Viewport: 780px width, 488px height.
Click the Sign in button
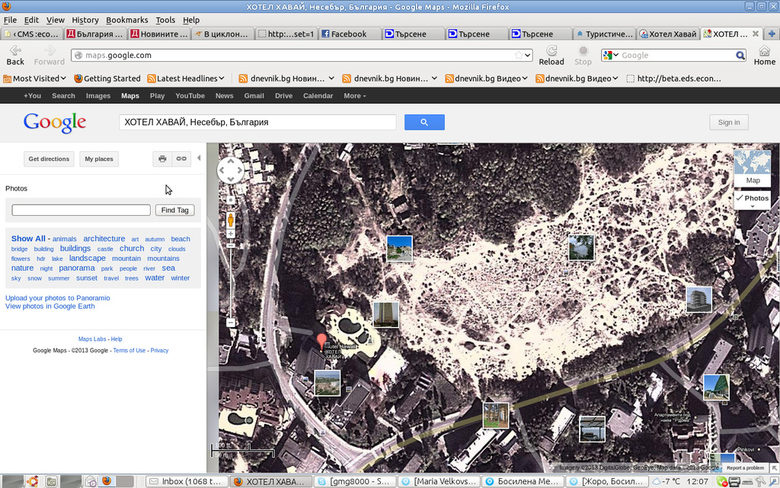(729, 122)
